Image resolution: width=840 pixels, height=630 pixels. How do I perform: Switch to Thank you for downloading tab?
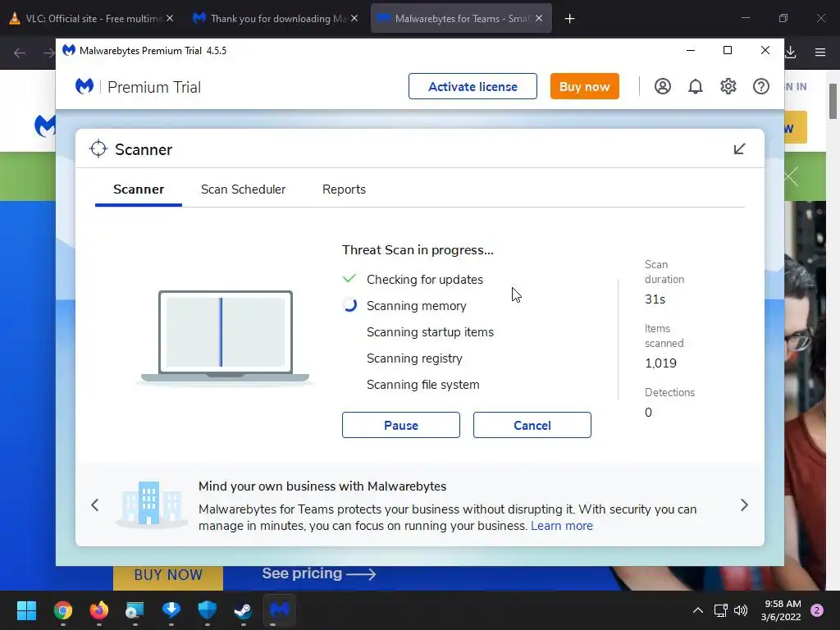tap(276, 19)
